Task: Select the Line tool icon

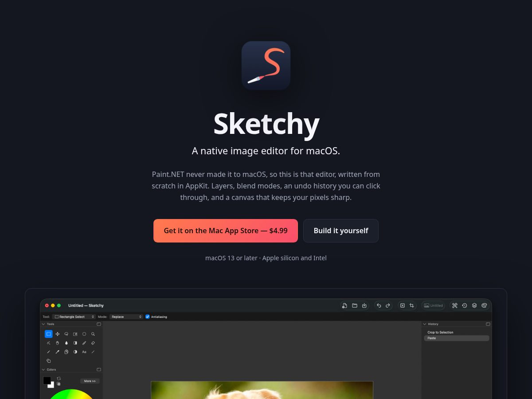Action: point(93,352)
